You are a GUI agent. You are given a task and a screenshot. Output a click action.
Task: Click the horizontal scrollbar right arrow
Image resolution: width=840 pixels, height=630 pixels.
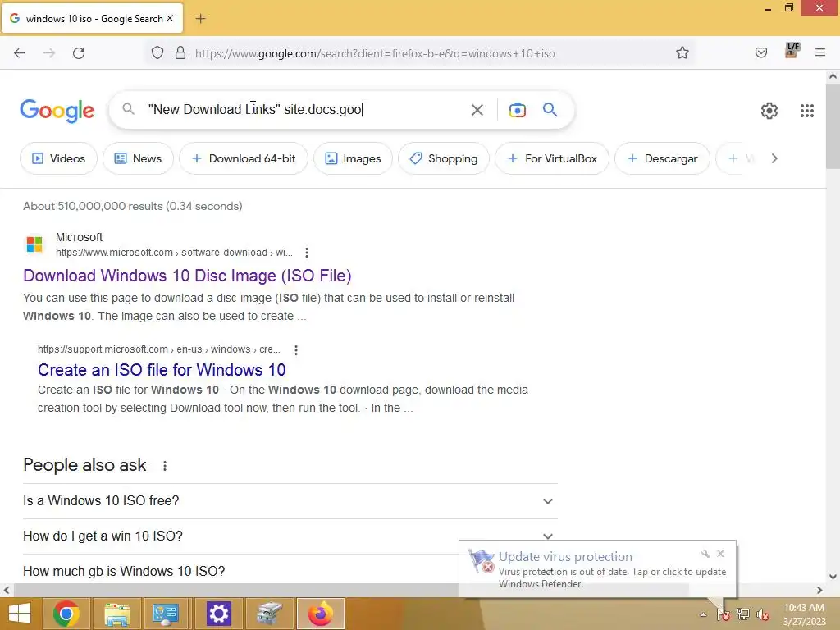(x=819, y=591)
